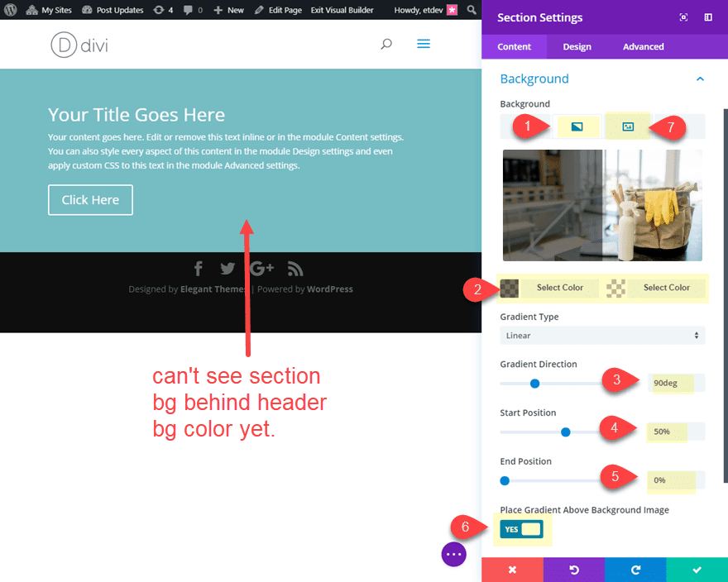Click the background image thumbnail preview
This screenshot has height=582, width=728.
pyautogui.click(x=601, y=205)
